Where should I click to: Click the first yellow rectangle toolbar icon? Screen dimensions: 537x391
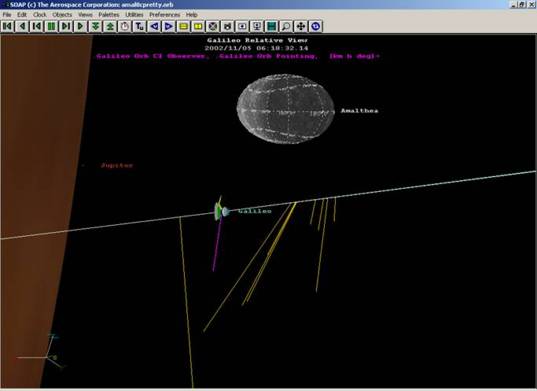click(183, 26)
